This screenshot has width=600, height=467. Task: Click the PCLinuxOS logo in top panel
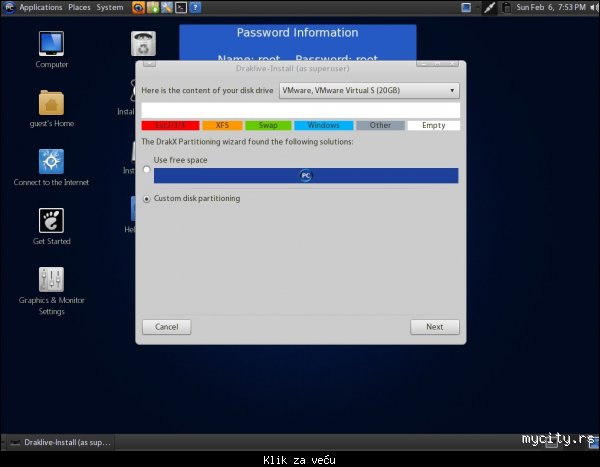[x=10, y=7]
